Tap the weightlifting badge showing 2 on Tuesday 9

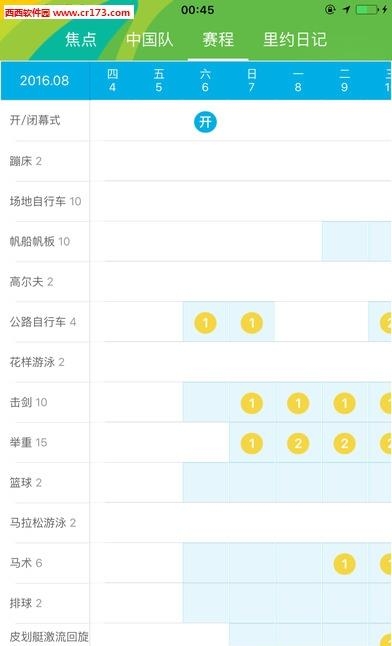click(x=345, y=443)
